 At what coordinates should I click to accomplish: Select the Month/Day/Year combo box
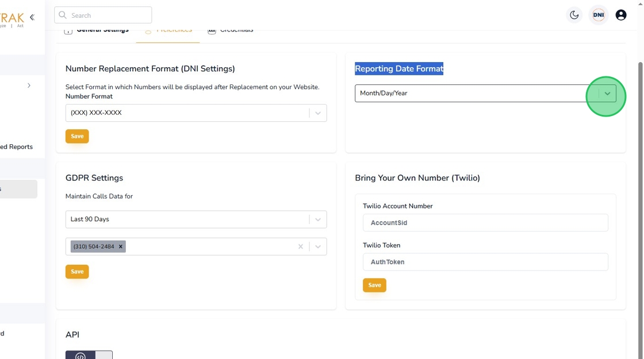(485, 94)
